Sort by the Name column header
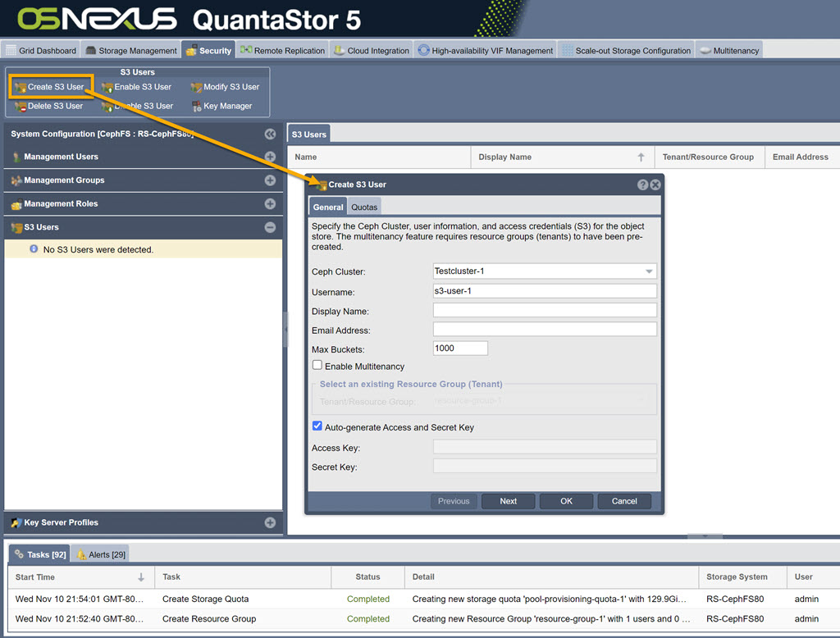Screen dimensions: 840x638 pyautogui.click(x=379, y=157)
